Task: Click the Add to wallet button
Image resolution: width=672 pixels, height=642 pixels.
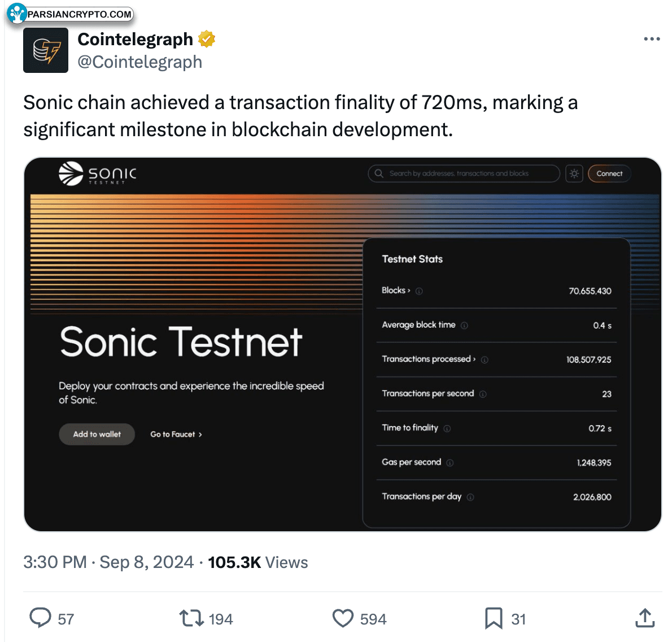Action: point(97,434)
